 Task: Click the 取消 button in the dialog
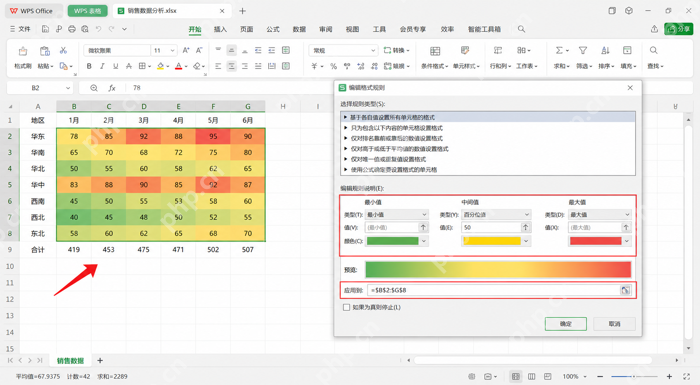[x=614, y=324]
